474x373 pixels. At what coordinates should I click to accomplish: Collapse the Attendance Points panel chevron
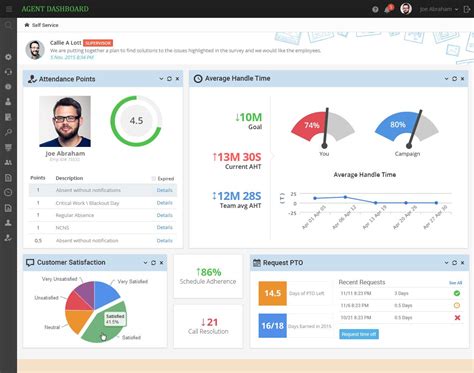click(161, 79)
